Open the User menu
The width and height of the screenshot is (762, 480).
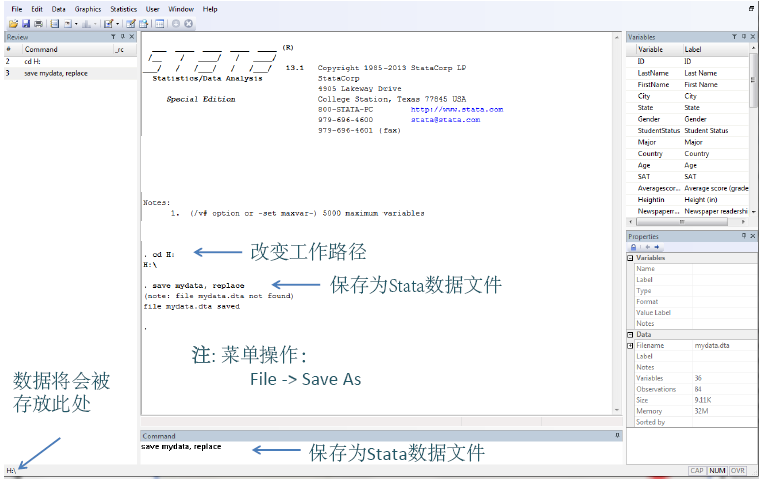pyautogui.click(x=153, y=9)
